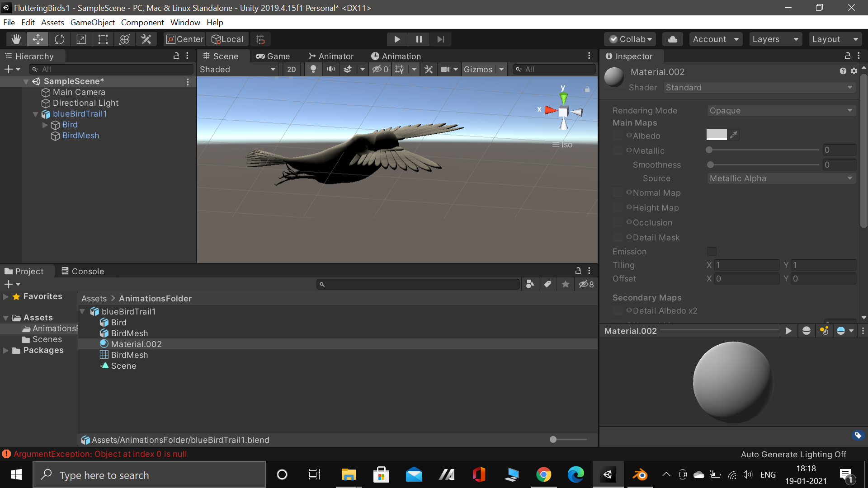Click the Collab button
The width and height of the screenshot is (868, 488).
[631, 39]
